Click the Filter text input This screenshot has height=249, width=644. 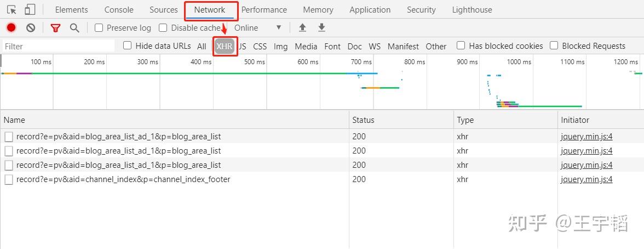click(x=59, y=46)
